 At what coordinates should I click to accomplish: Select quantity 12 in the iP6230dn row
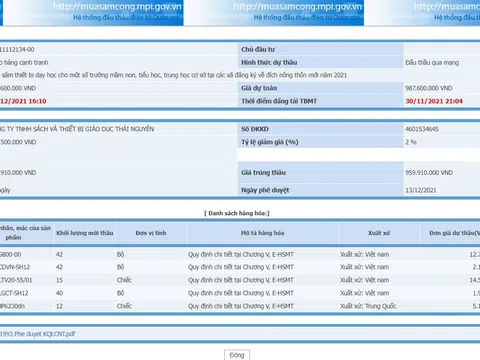pos(59,306)
